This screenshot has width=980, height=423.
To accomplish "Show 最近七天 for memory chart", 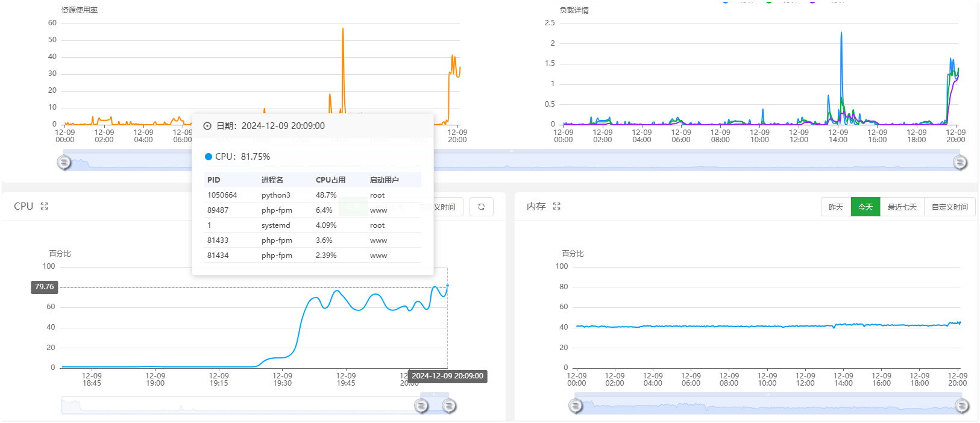I will tap(902, 207).
